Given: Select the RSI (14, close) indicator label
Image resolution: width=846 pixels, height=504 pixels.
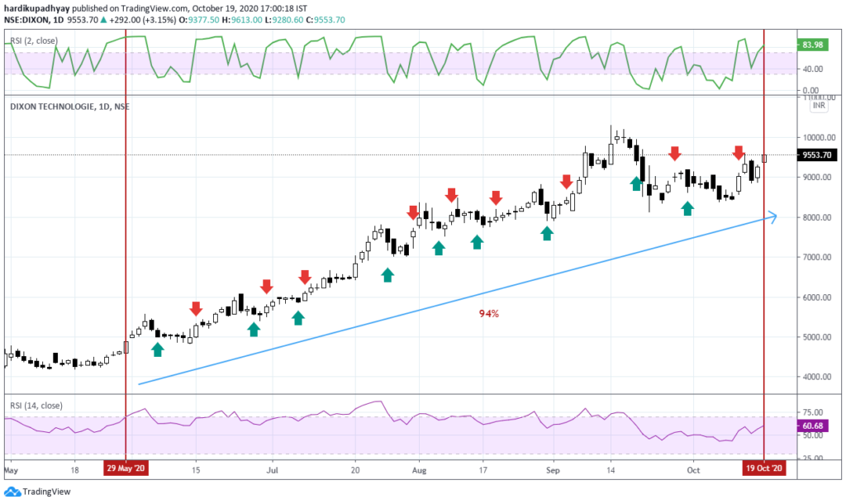Looking at the screenshot, I should tap(36, 406).
